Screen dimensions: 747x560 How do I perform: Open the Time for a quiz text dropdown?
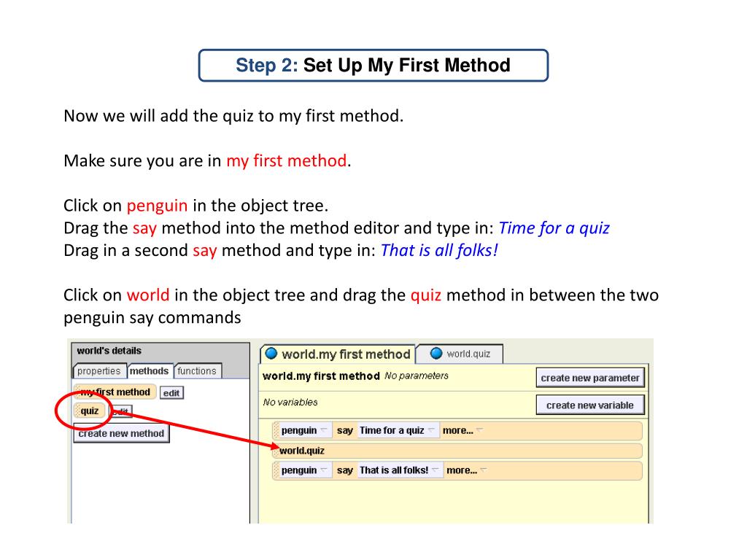point(397,430)
